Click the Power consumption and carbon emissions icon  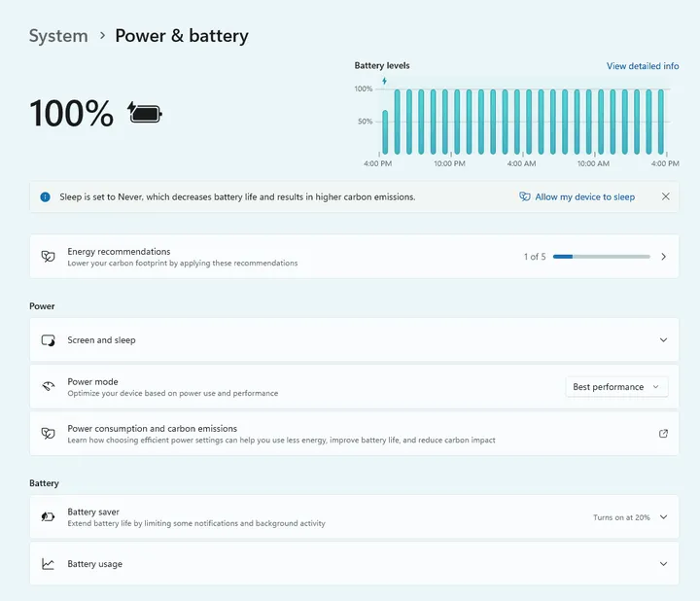pyautogui.click(x=48, y=434)
